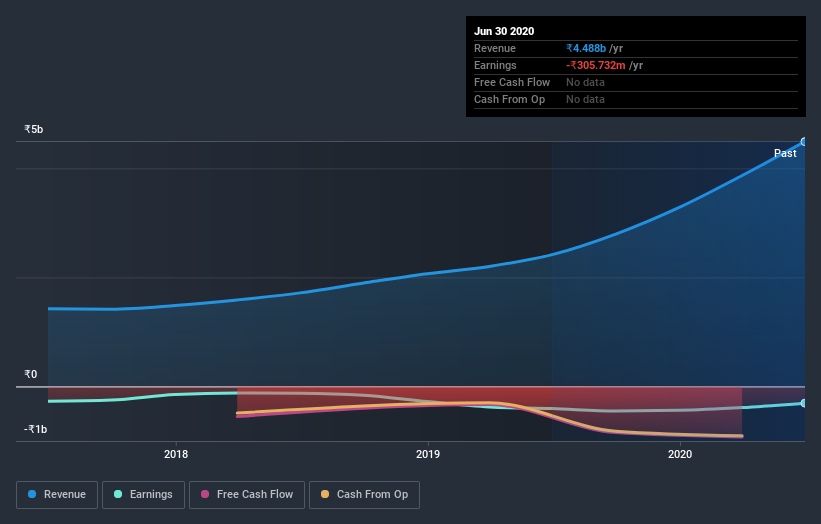Screen dimensions: 821x524
Task: Click the Cash From Op 'No data' tooltip value
Action: click(x=585, y=99)
